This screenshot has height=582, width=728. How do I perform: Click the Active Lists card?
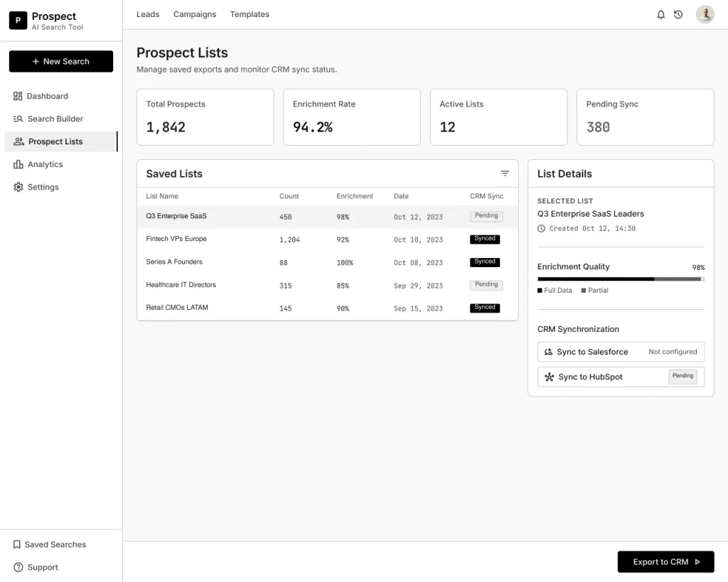click(498, 117)
